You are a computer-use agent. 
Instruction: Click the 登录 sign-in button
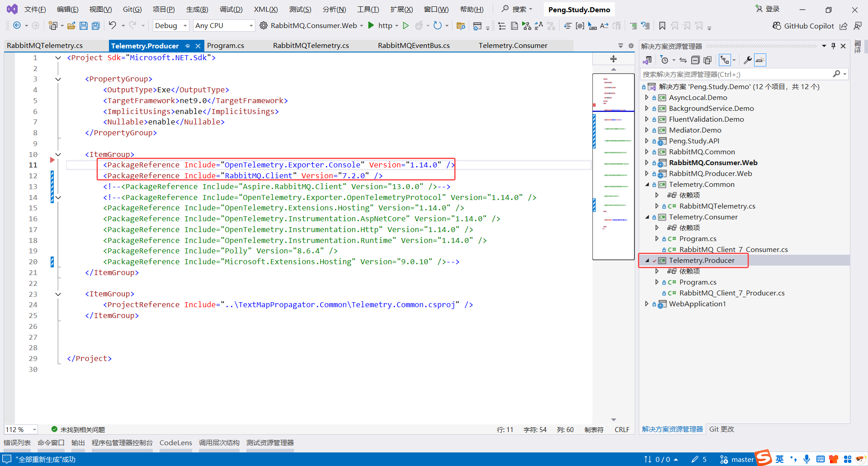(x=768, y=9)
